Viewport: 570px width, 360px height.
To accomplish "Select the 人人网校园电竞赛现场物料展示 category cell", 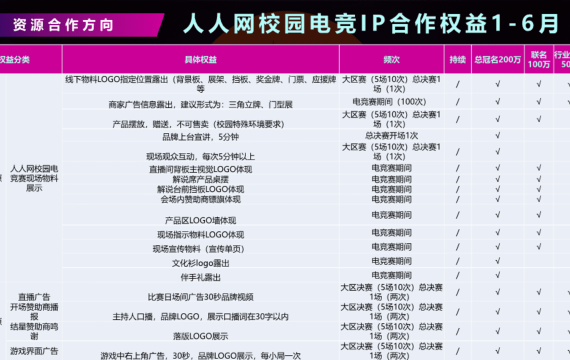I will click(x=34, y=178).
